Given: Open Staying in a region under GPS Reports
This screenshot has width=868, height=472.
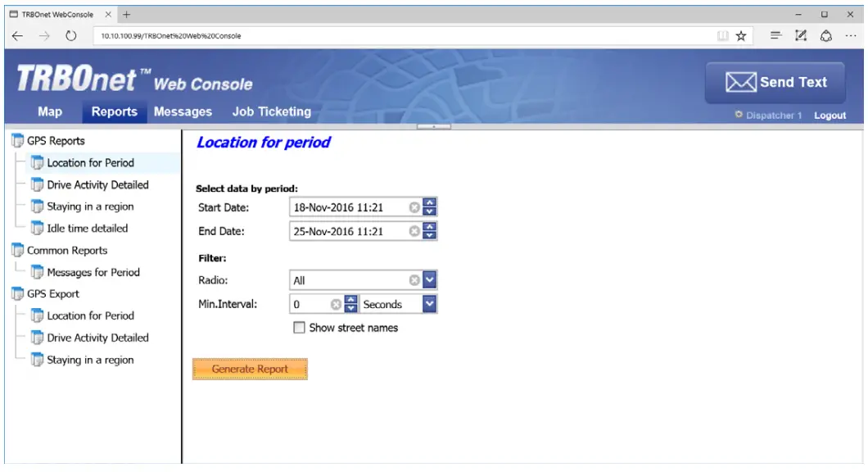Looking at the screenshot, I should (x=90, y=206).
